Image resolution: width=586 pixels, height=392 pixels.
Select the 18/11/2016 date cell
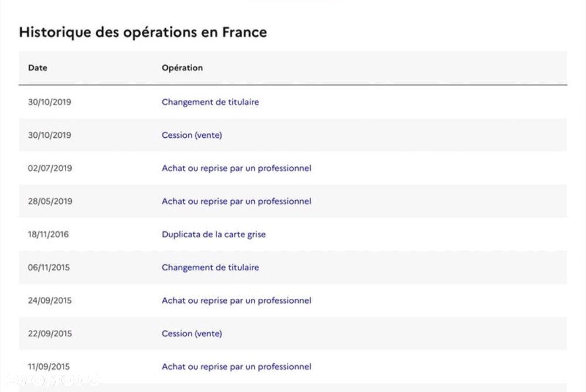click(48, 234)
